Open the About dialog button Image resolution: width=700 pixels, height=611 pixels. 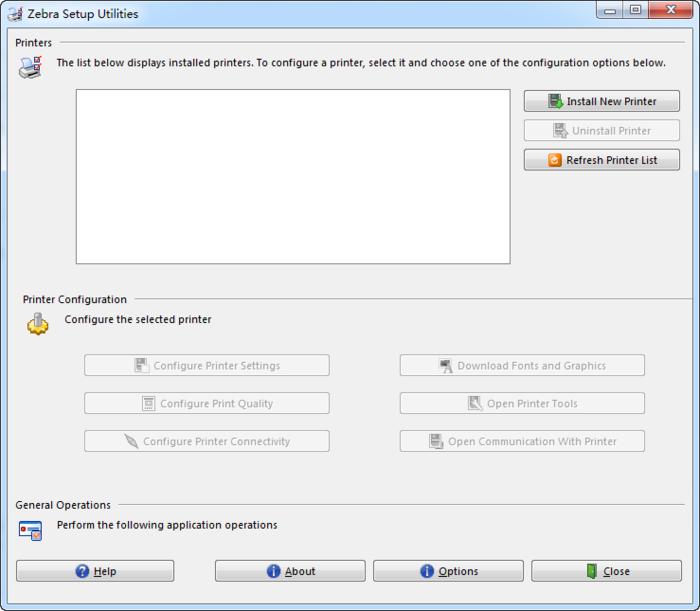tap(290, 571)
